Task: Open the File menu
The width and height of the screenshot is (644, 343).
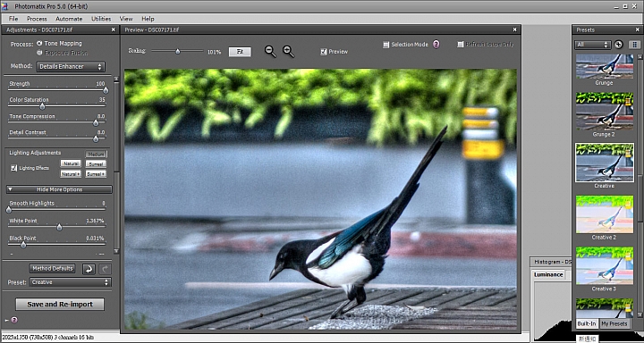Action: (x=13, y=19)
